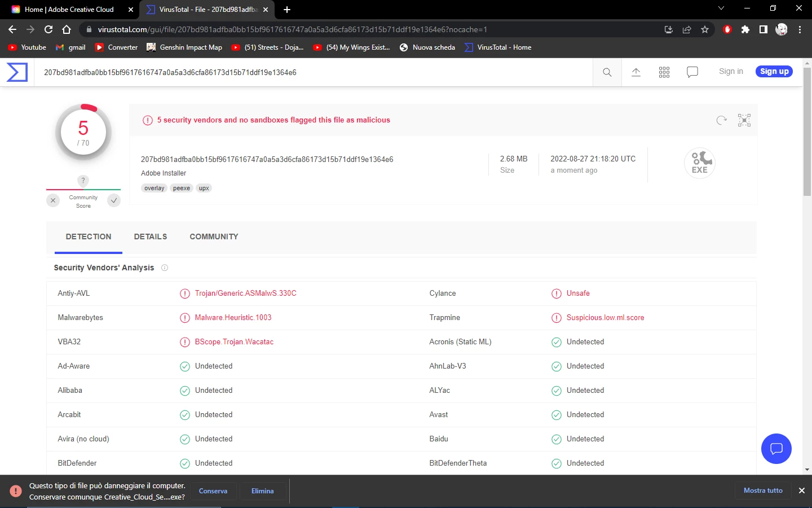Click Suspicious.low.ml.score detection text

605,318
